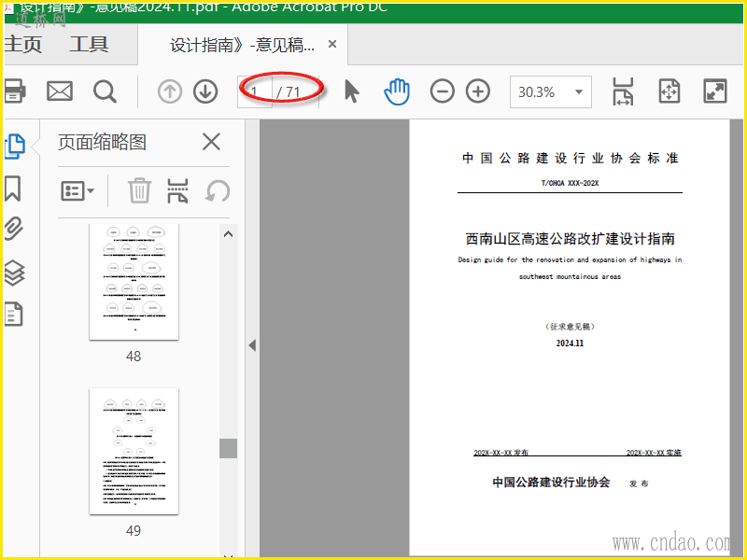
Task: Open the page thumbnails sidebar icon
Action: pos(14,147)
